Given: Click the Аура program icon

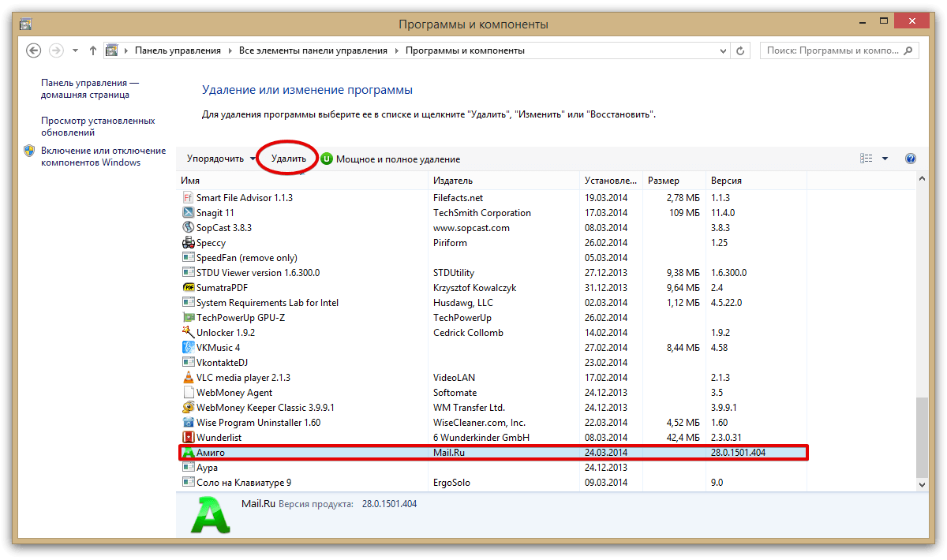Looking at the screenshot, I should [x=188, y=468].
